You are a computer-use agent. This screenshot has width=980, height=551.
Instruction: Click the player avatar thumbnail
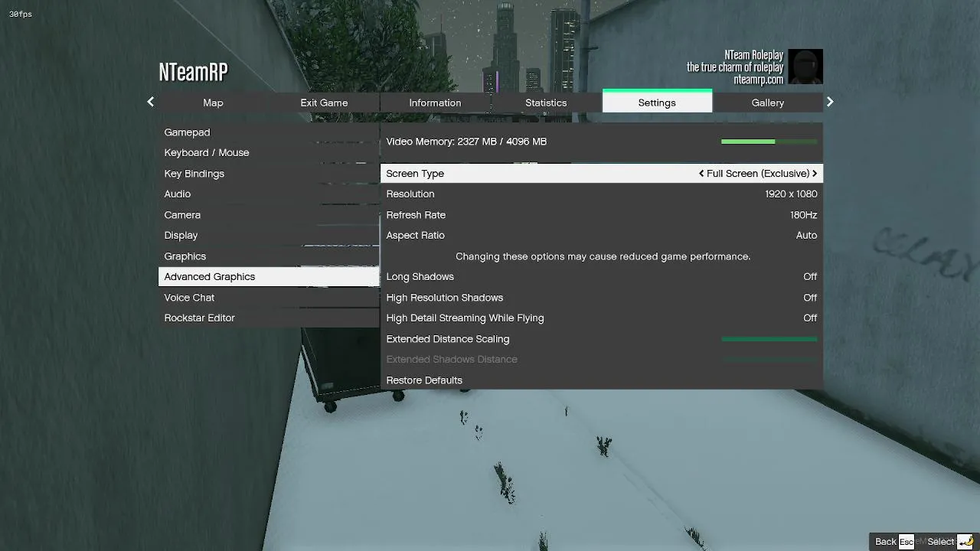(805, 67)
